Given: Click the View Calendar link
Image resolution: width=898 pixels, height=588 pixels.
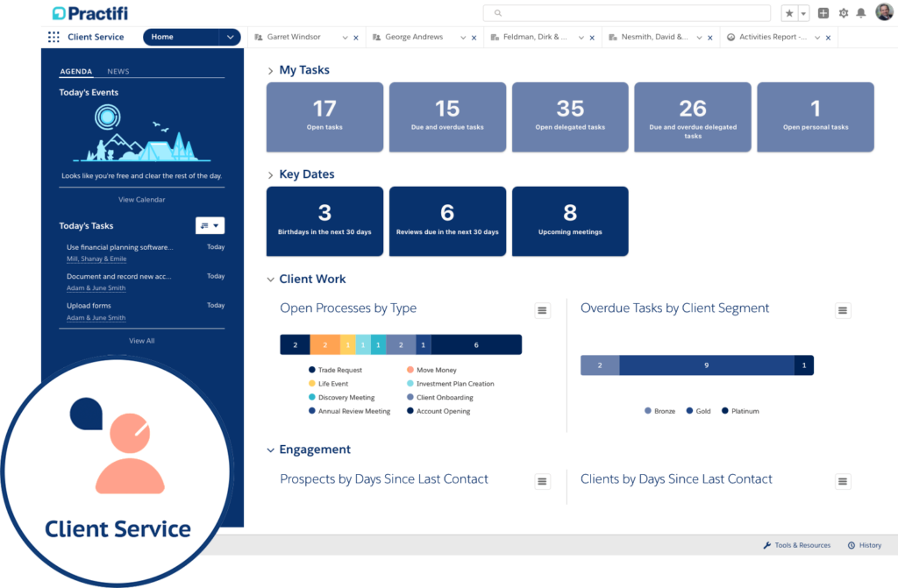Looking at the screenshot, I should tap(141, 199).
